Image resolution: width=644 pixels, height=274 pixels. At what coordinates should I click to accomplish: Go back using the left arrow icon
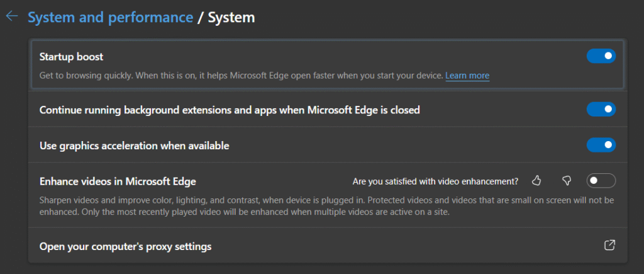click(12, 16)
